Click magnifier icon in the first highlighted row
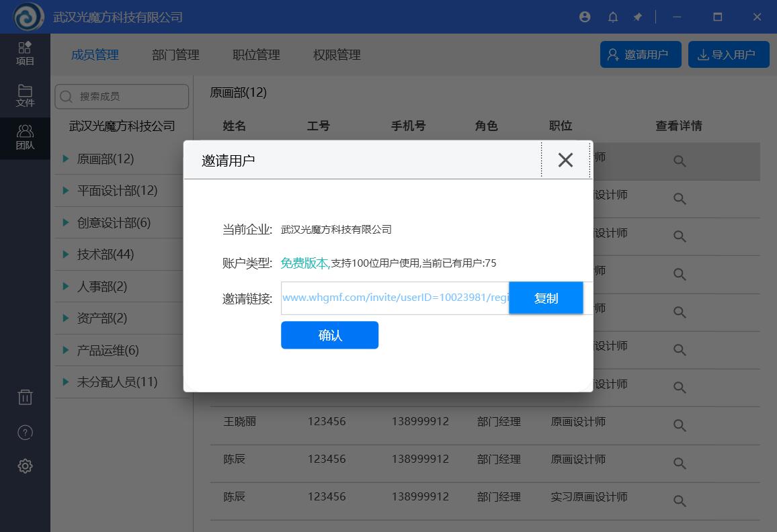 pos(680,161)
